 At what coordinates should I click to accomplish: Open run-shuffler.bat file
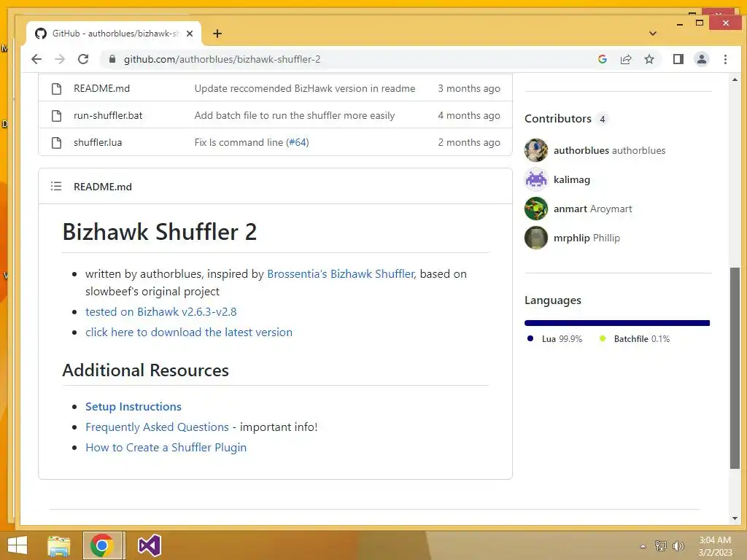point(108,116)
